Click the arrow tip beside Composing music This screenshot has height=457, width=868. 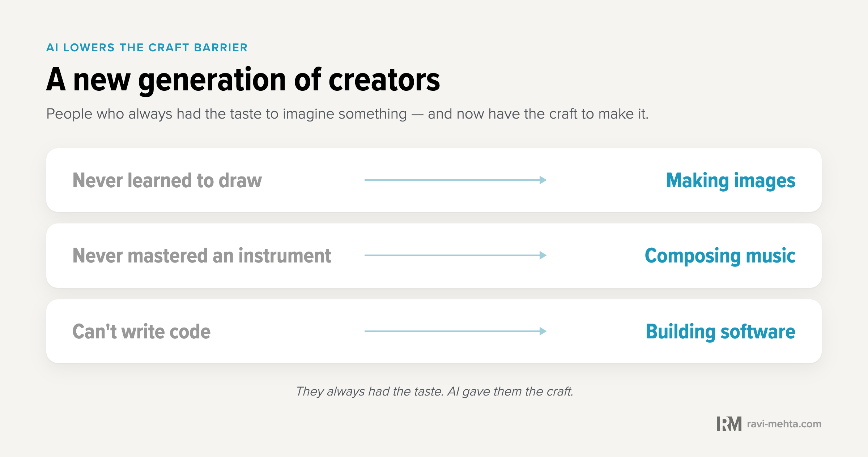coord(543,255)
